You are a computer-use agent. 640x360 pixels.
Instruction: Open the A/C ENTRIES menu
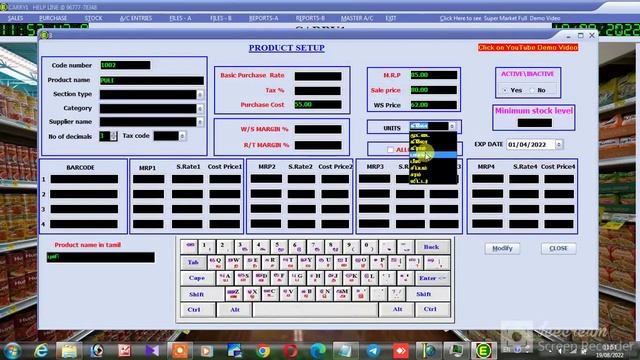pyautogui.click(x=136, y=18)
